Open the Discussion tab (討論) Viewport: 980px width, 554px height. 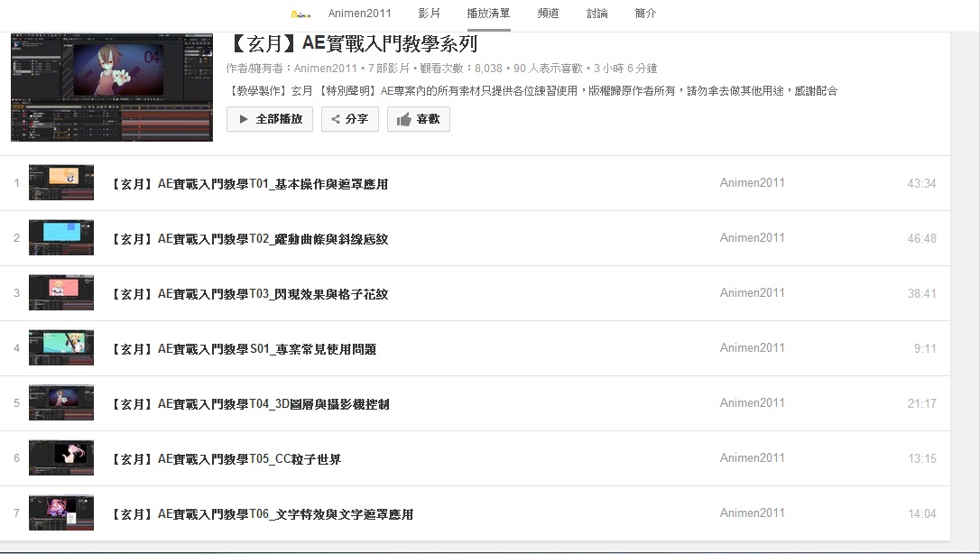(x=596, y=14)
